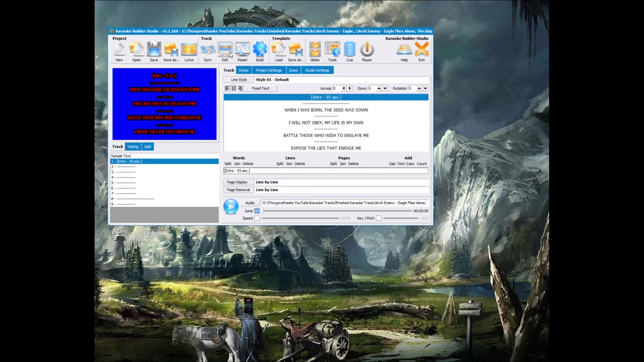Save the project with the Save icon
The height and width of the screenshot is (362, 644).
154,49
